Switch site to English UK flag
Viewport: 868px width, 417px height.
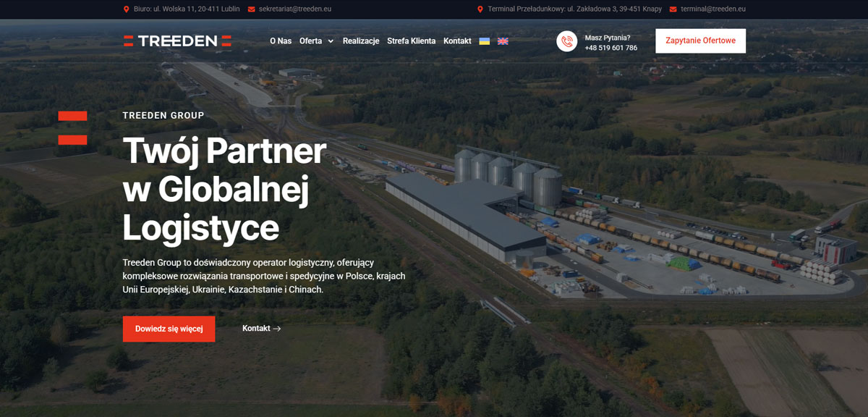503,41
